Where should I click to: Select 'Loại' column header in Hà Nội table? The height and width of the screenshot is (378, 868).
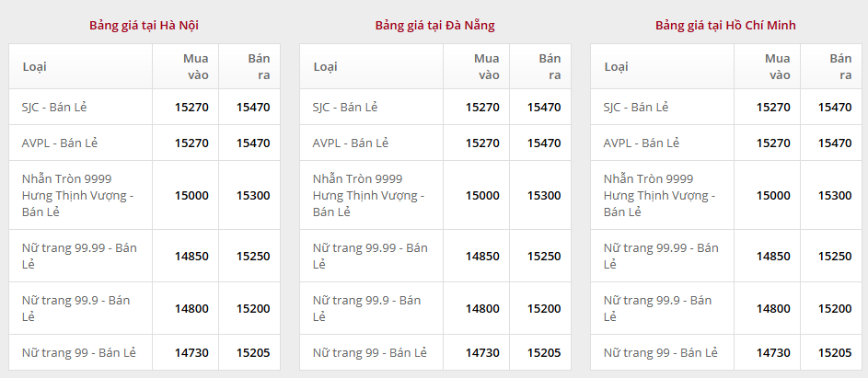click(x=34, y=66)
